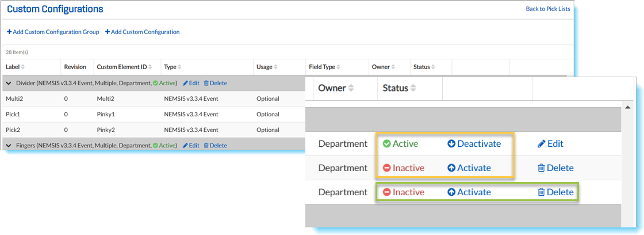Click the Pinky1 element ID cell
Viewport: 644px width, 235px height.
tap(106, 115)
